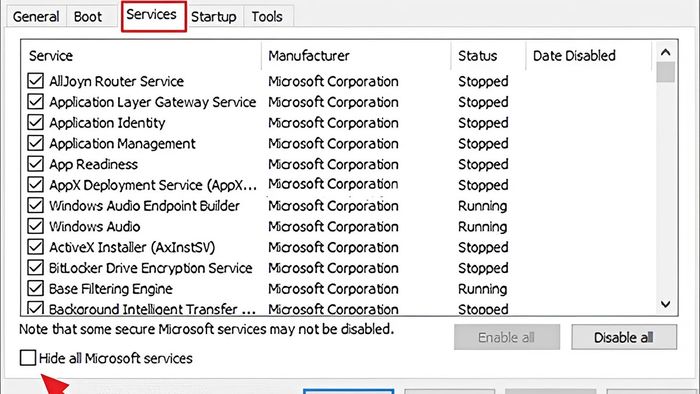The height and width of the screenshot is (394, 700).
Task: Uncheck AllJoyn Router Service checkbox
Action: [35, 81]
